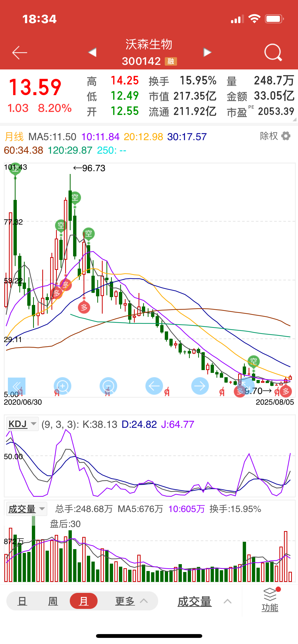Switch to next stock with right triangle
The height and width of the screenshot is (644, 298).
(207, 52)
